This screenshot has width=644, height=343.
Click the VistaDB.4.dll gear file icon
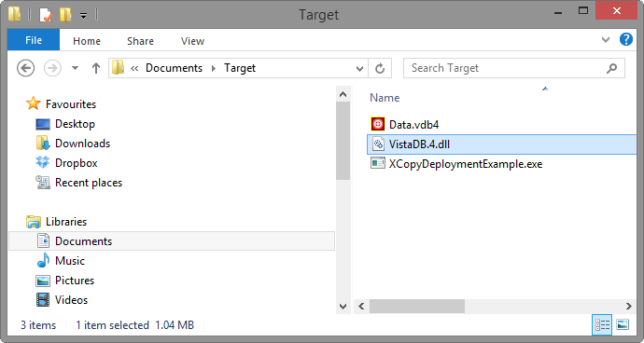[378, 144]
